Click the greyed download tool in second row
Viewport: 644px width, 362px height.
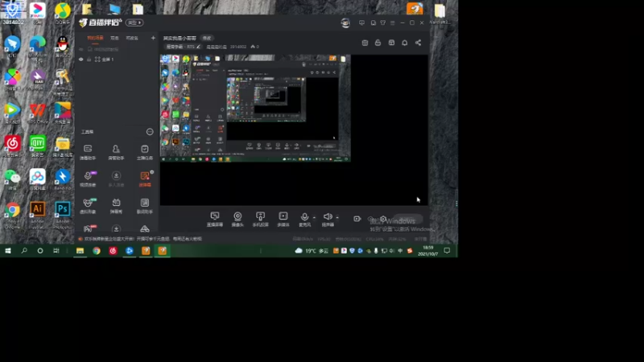[x=116, y=179]
